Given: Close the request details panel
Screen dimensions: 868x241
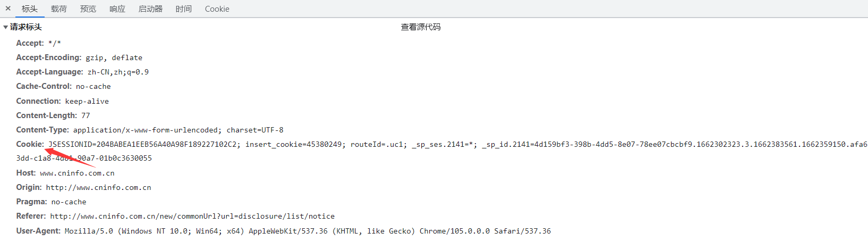Looking at the screenshot, I should coord(8,9).
